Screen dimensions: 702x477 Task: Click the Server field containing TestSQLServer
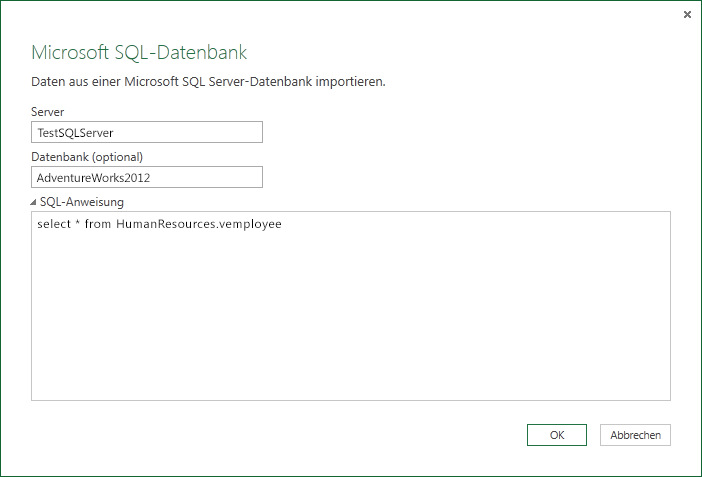147,132
